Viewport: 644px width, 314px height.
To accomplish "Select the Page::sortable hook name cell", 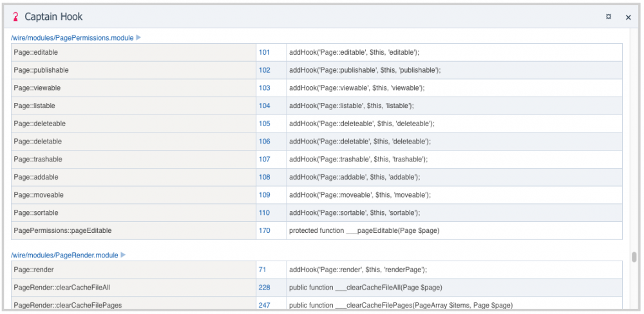I will [133, 212].
